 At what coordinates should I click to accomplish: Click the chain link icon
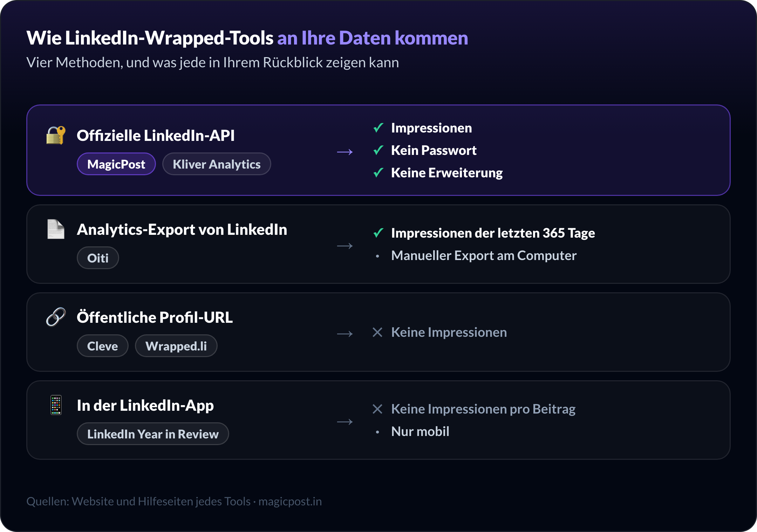pyautogui.click(x=56, y=317)
